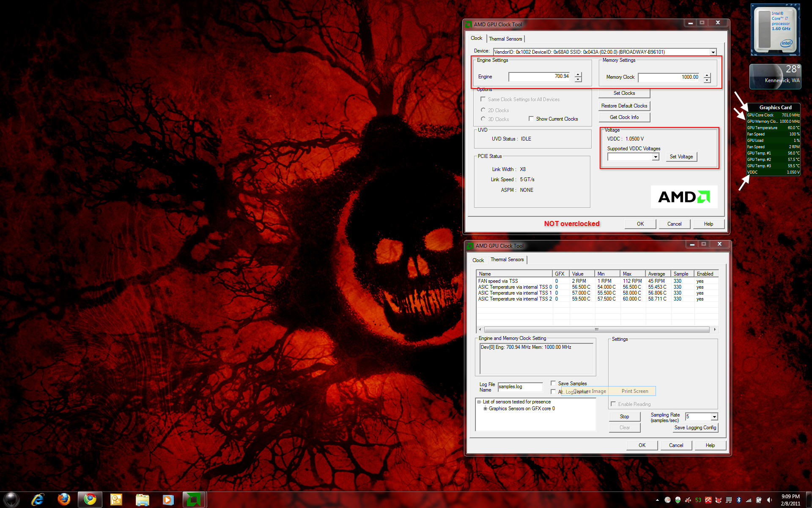The width and height of the screenshot is (812, 508).
Task: Launch Internet Explorer from the taskbar
Action: [38, 500]
